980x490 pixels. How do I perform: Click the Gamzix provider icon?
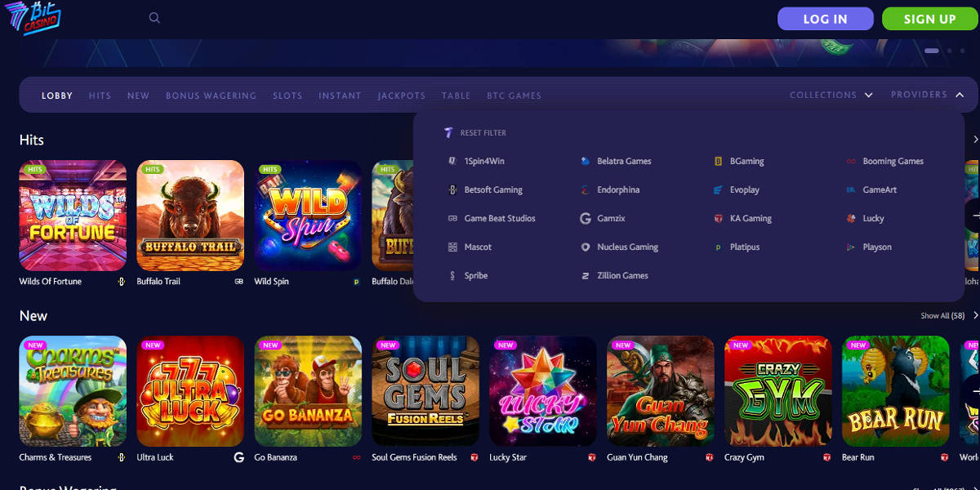[585, 219]
